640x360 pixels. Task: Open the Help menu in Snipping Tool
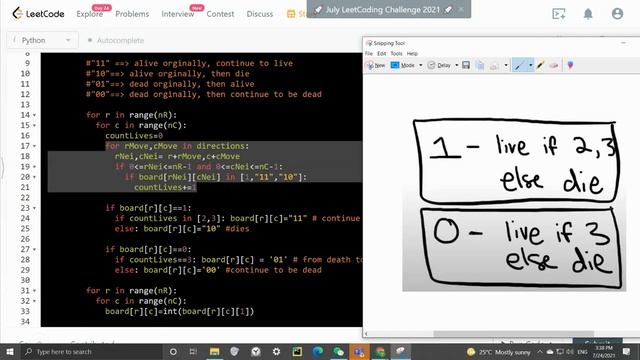click(x=412, y=53)
